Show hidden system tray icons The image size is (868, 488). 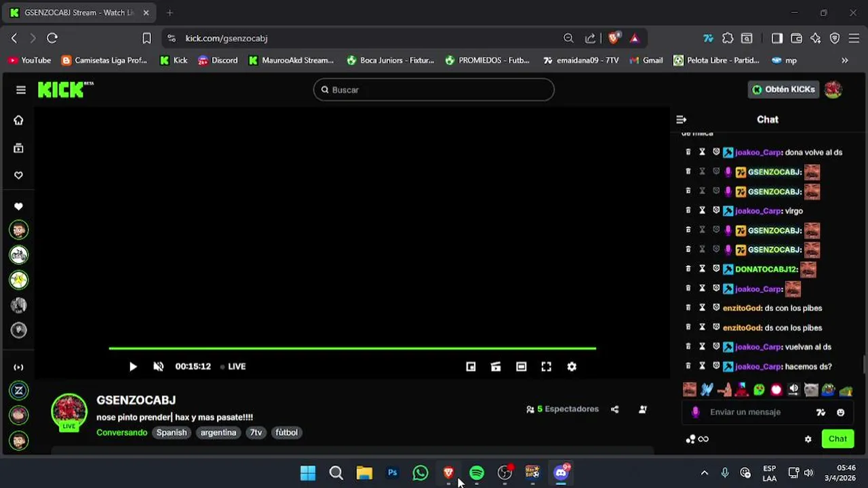tap(704, 472)
